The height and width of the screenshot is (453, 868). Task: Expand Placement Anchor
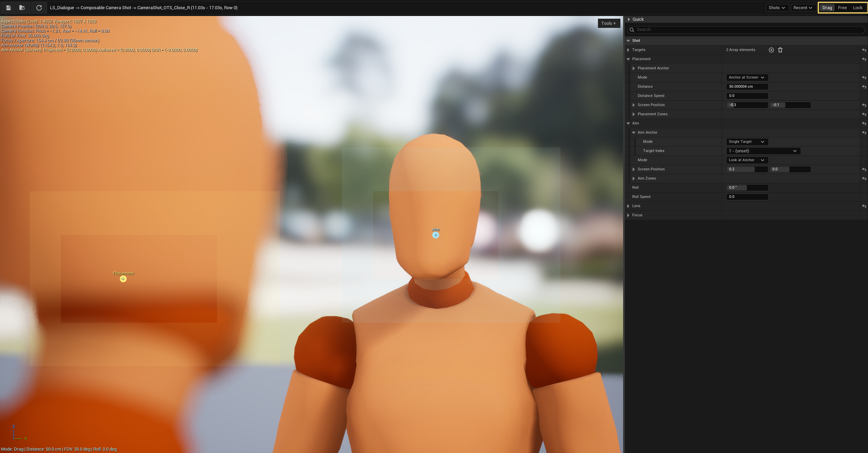pyautogui.click(x=634, y=68)
